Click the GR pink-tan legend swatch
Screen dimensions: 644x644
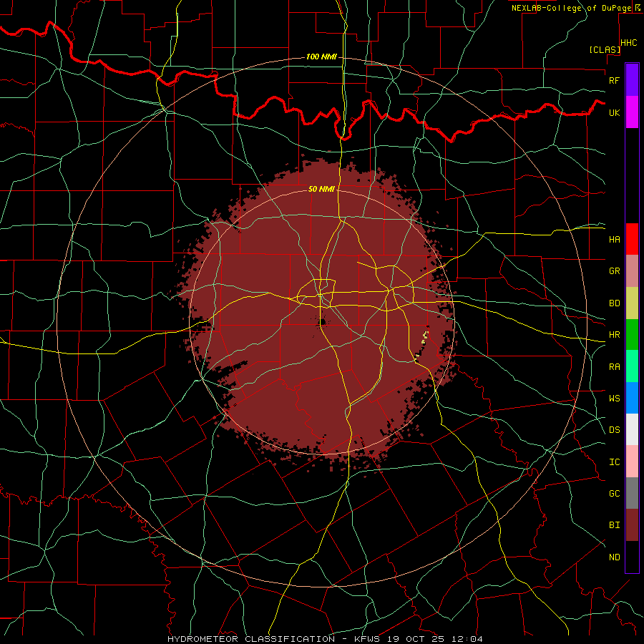[x=632, y=271]
